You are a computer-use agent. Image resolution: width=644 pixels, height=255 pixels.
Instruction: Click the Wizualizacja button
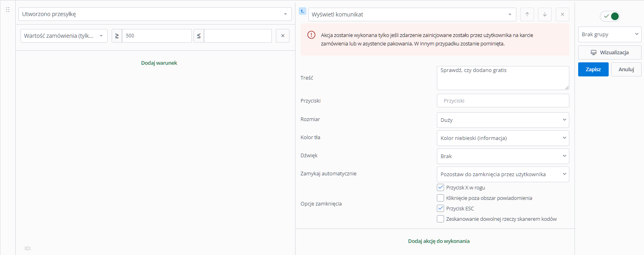point(610,52)
